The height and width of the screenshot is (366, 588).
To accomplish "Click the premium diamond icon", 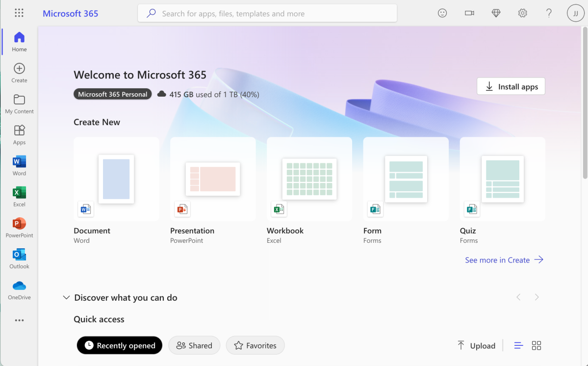I will [496, 13].
